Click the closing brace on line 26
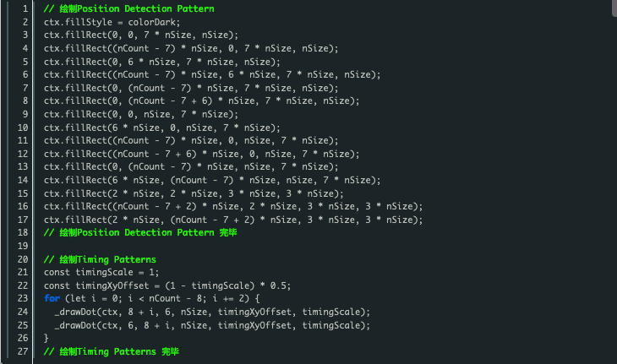Viewport: 617px width, 364px height. coord(46,338)
